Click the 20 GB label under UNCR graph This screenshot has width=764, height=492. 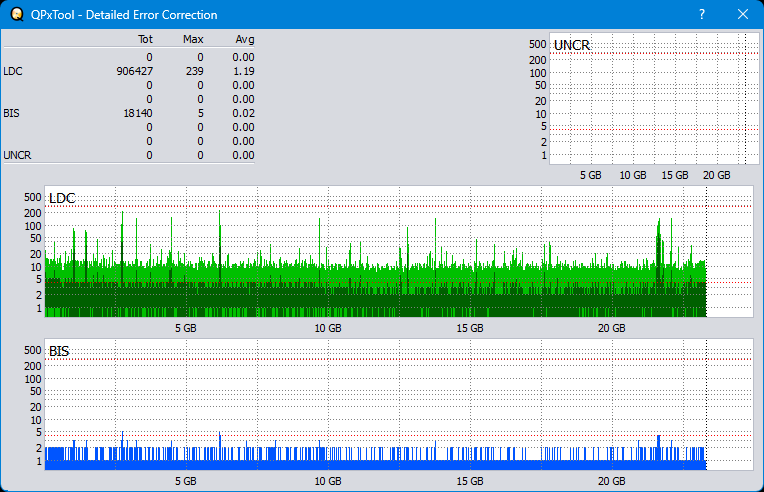717,175
